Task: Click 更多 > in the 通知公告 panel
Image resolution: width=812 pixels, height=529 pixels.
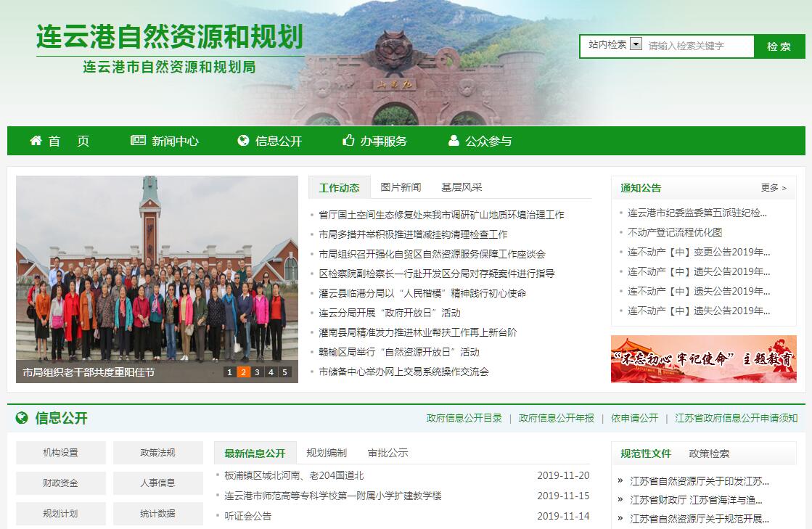Action: coord(773,188)
